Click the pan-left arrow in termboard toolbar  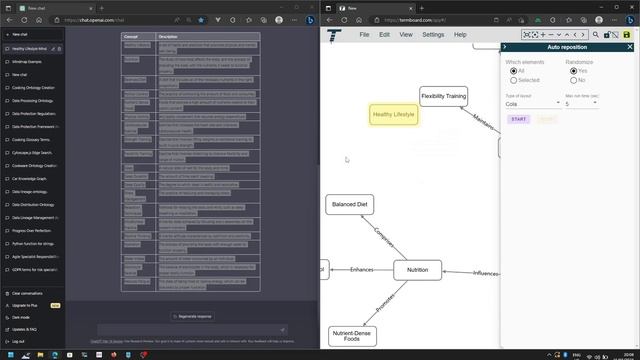[575, 35]
